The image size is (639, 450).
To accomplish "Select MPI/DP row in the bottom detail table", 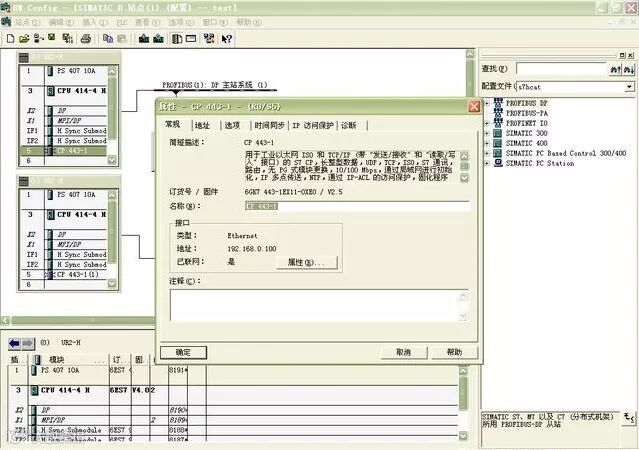I will tap(233, 420).
